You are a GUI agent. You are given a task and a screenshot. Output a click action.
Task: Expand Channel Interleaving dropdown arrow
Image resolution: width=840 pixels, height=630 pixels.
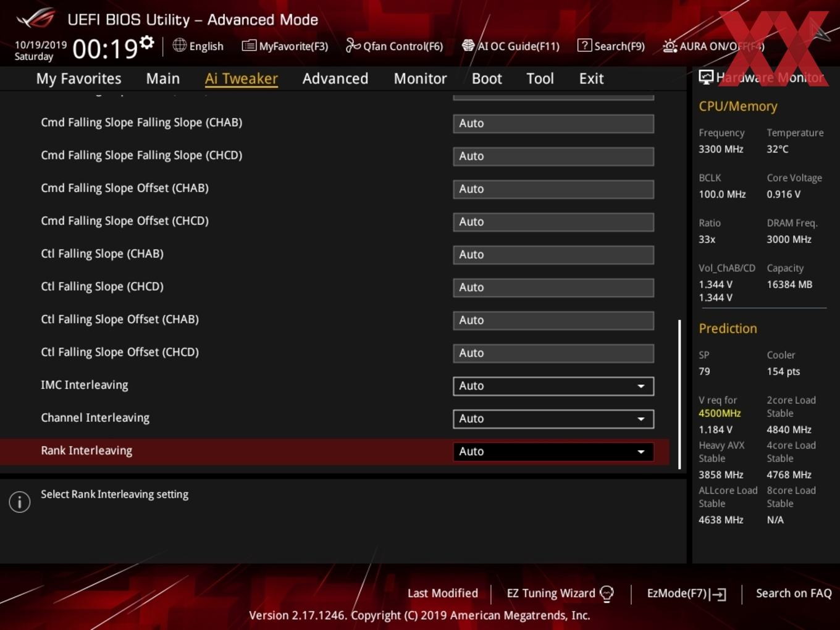(x=641, y=419)
